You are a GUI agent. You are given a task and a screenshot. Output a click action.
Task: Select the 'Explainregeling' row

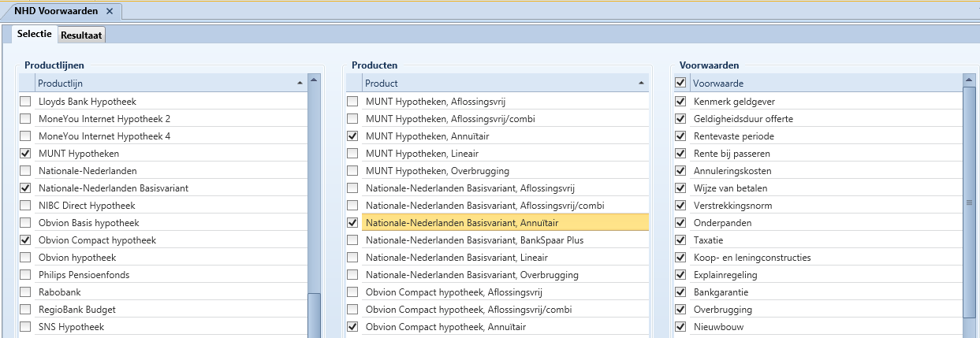[818, 275]
